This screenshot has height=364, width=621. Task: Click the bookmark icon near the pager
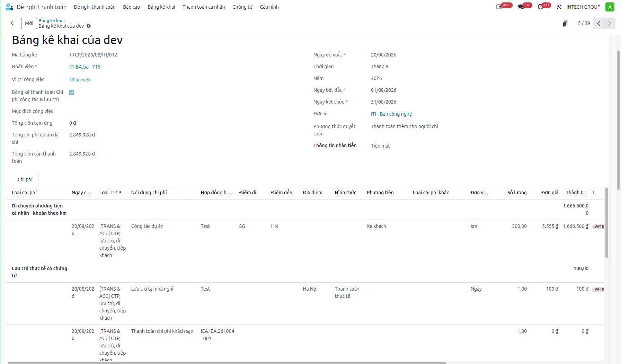565,24
